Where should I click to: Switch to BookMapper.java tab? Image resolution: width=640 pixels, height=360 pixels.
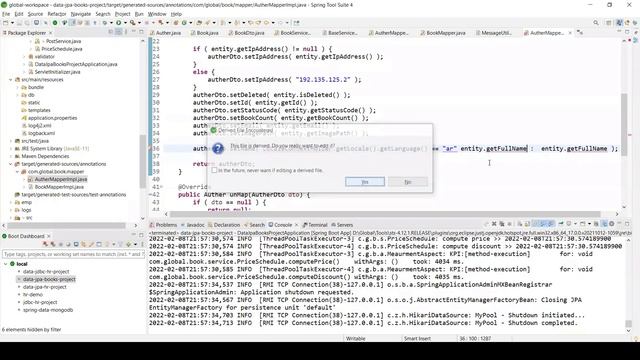tap(443, 33)
